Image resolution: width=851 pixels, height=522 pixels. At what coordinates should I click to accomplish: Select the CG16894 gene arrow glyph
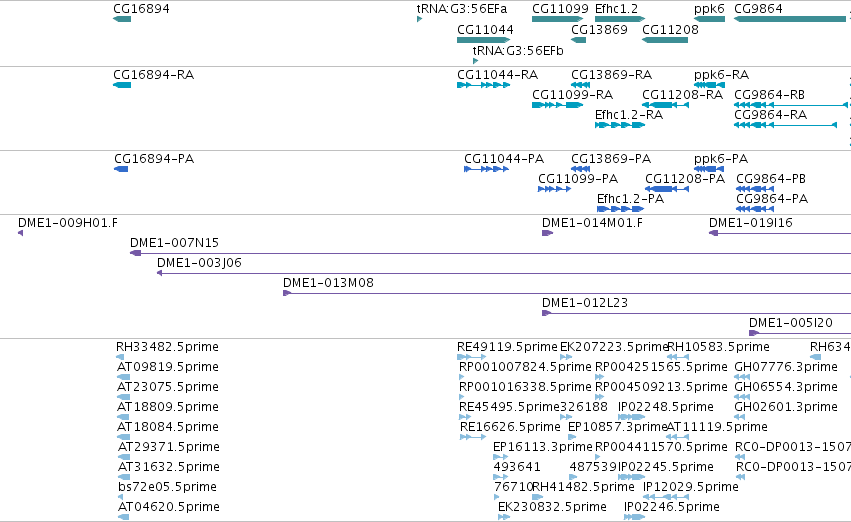point(122,19)
